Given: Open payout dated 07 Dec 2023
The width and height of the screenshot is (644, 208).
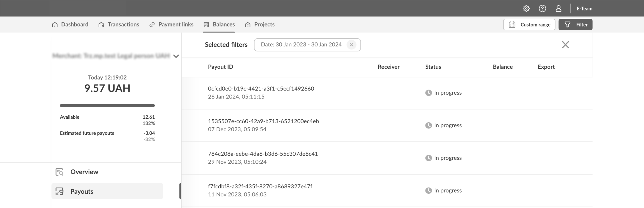Looking at the screenshot, I should pyautogui.click(x=263, y=121).
